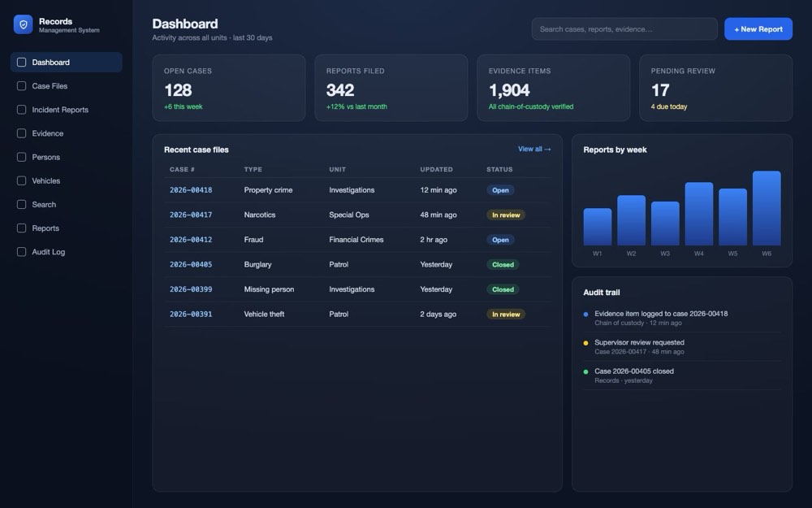Click the Pending Review stat card
Viewport: 812px width, 508px height.
[715, 88]
